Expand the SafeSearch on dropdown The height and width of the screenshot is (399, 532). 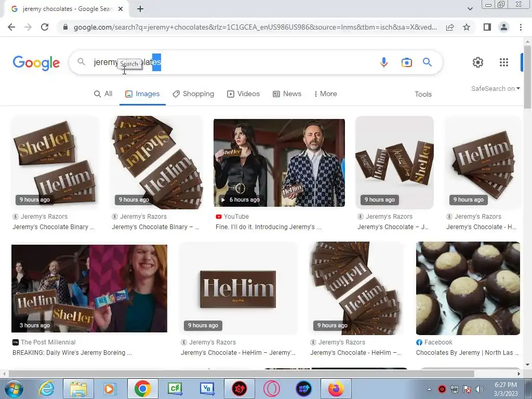tap(495, 88)
